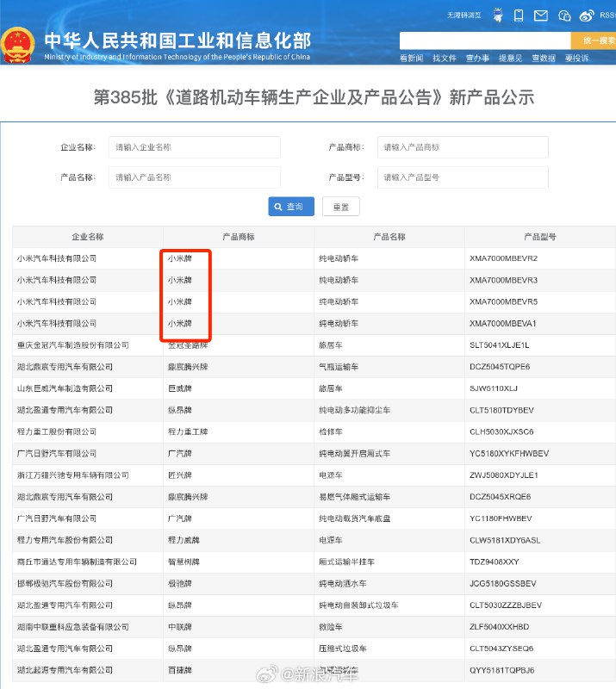Click the 产品名称 column header
The width and height of the screenshot is (616, 689).
(389, 237)
